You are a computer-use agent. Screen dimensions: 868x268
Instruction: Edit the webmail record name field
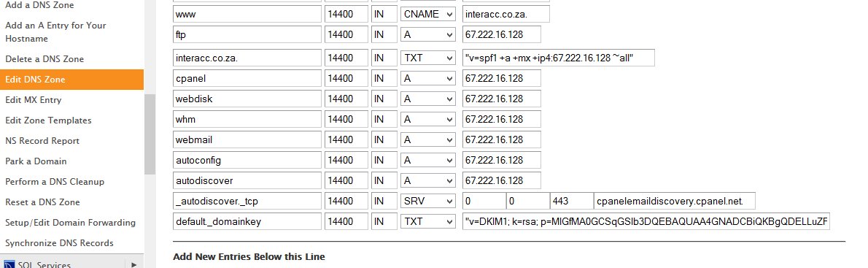coord(247,139)
